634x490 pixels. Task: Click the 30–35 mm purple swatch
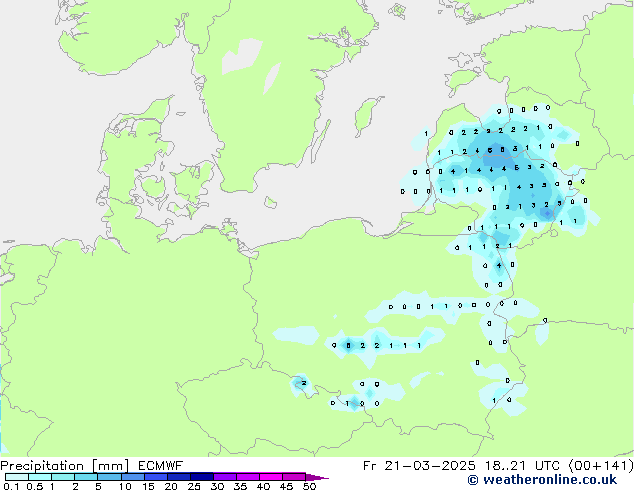(225, 477)
